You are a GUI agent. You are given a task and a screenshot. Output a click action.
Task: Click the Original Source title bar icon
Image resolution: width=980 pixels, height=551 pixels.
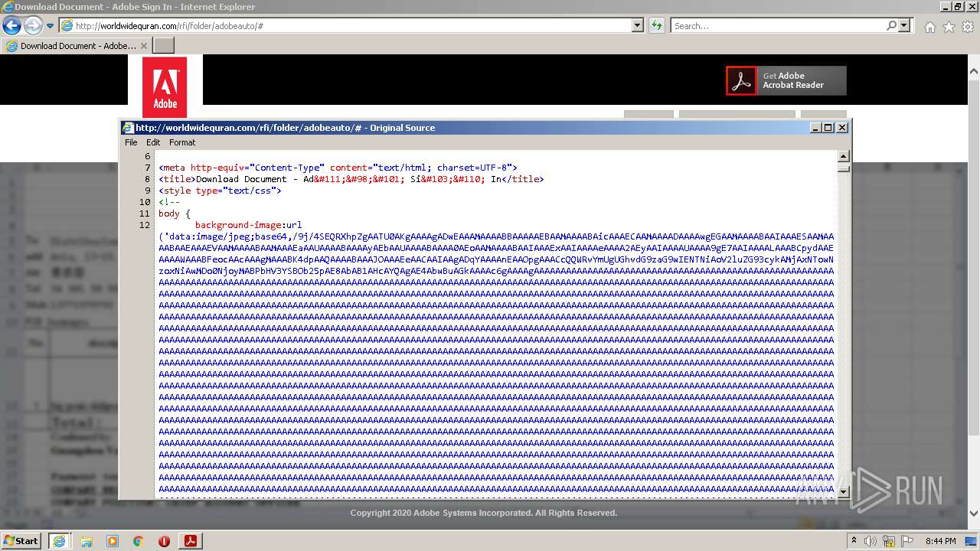128,128
